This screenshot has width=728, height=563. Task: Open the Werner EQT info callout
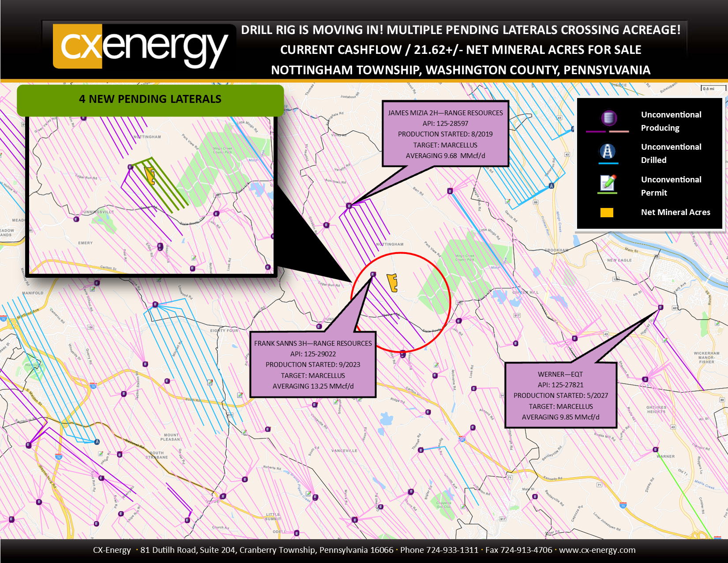[560, 395]
